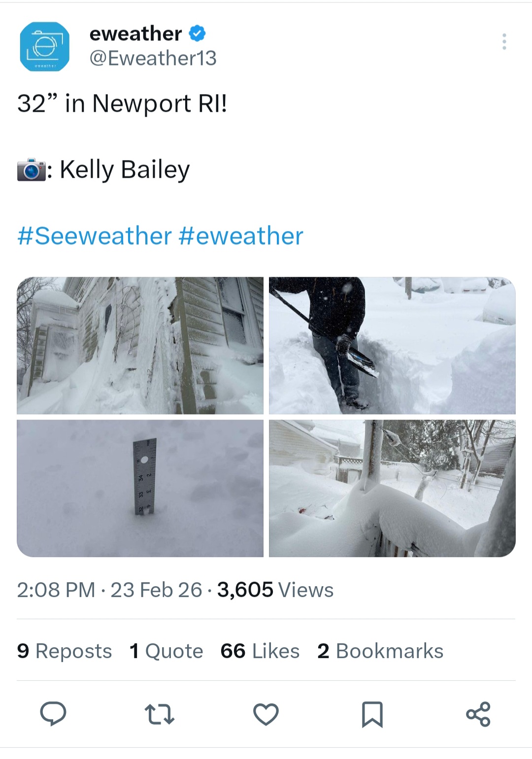Open the #Seeweather hashtag
532x759 pixels.
coord(95,236)
